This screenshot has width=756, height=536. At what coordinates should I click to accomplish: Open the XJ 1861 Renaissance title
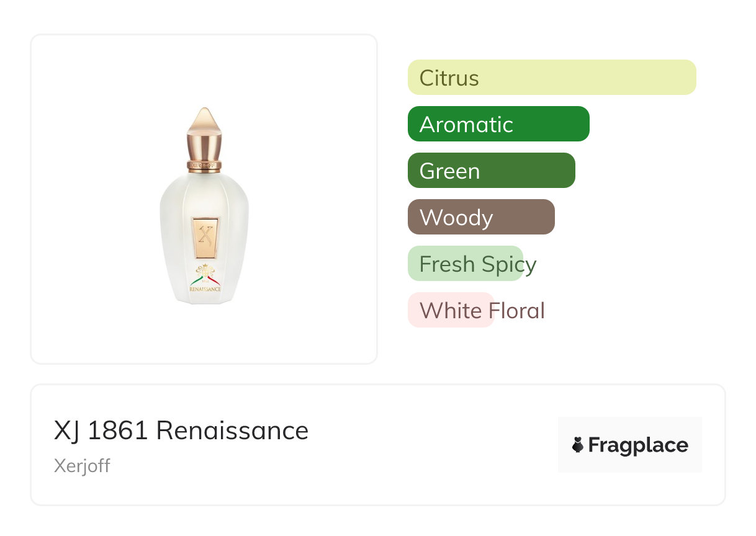[181, 431]
